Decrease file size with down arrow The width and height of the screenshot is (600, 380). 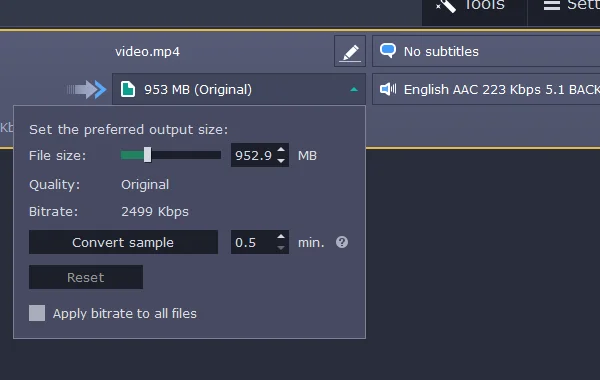pos(281,161)
